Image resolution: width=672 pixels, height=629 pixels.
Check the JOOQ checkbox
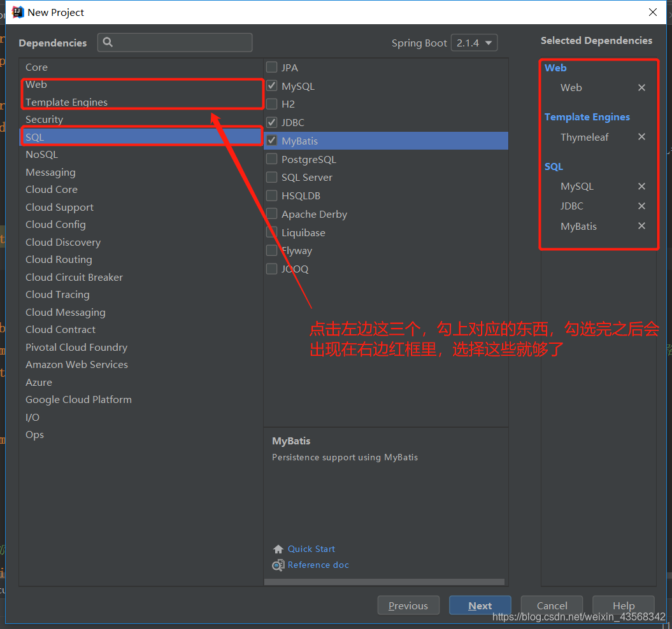[272, 269]
